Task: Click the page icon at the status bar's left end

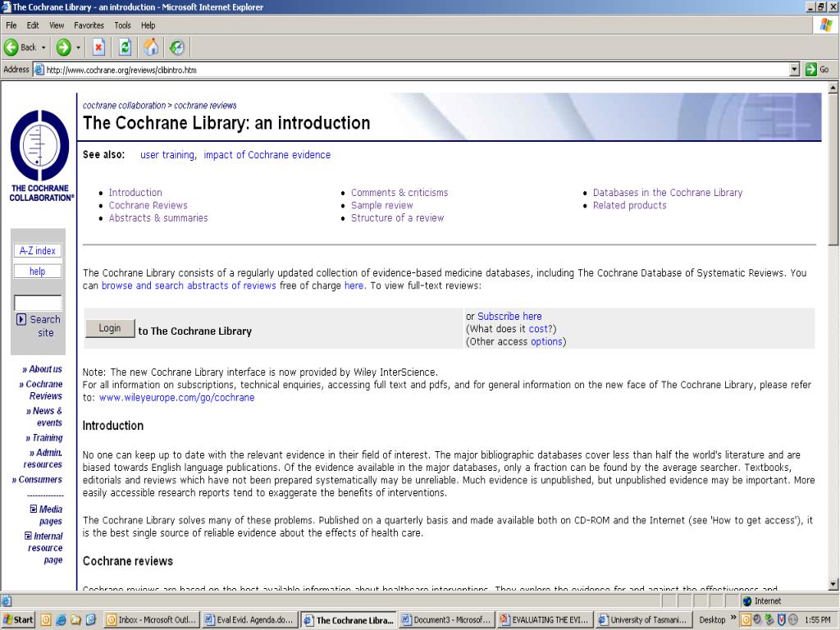Action: pyautogui.click(x=7, y=601)
